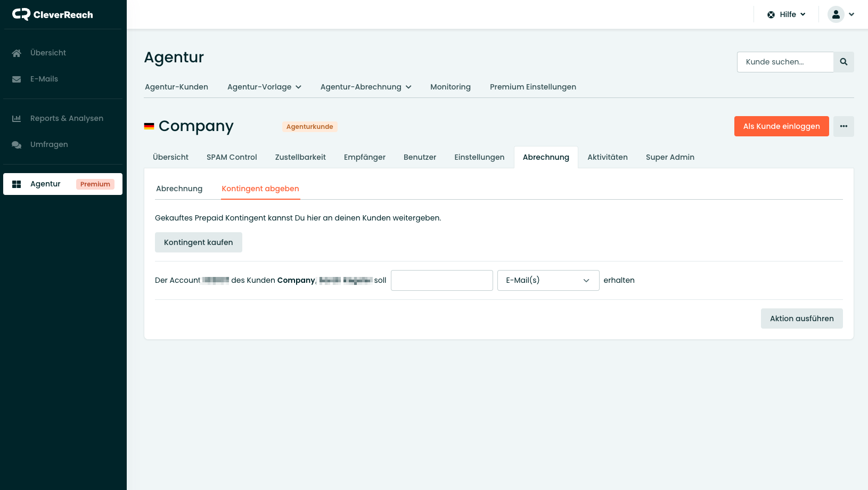Screen dimensions: 868x490
Task: Switch to the Einstellungen tab
Action: (x=479, y=157)
